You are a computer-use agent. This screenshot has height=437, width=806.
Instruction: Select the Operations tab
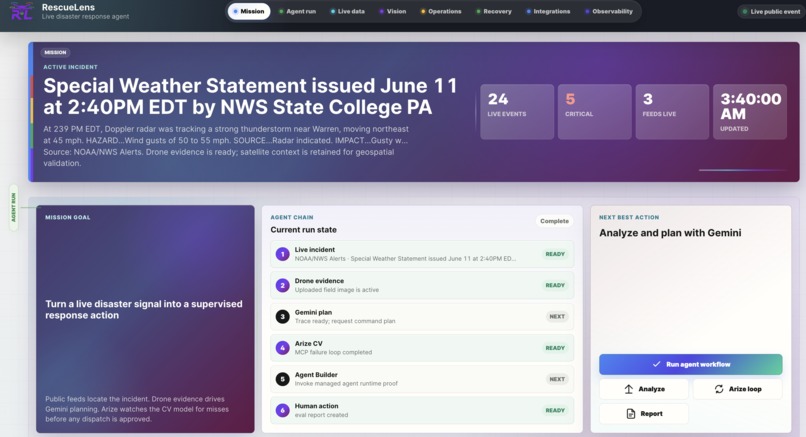point(441,11)
